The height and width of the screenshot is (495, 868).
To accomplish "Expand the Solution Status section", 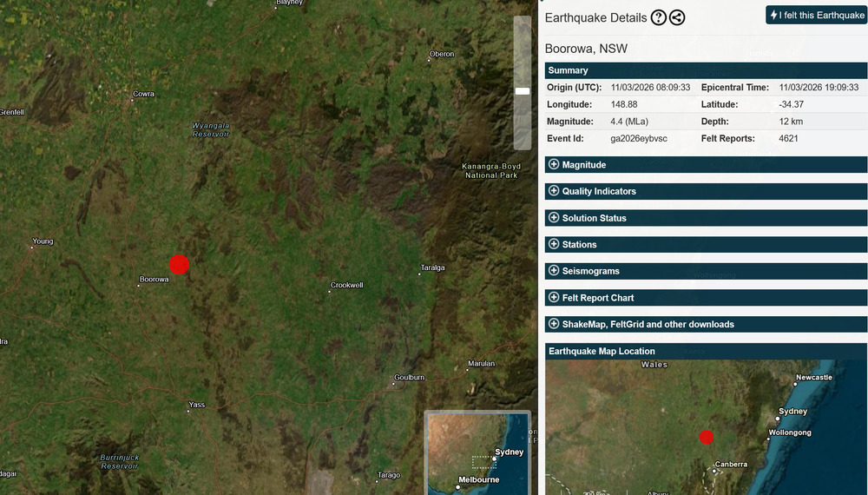I will tap(594, 218).
